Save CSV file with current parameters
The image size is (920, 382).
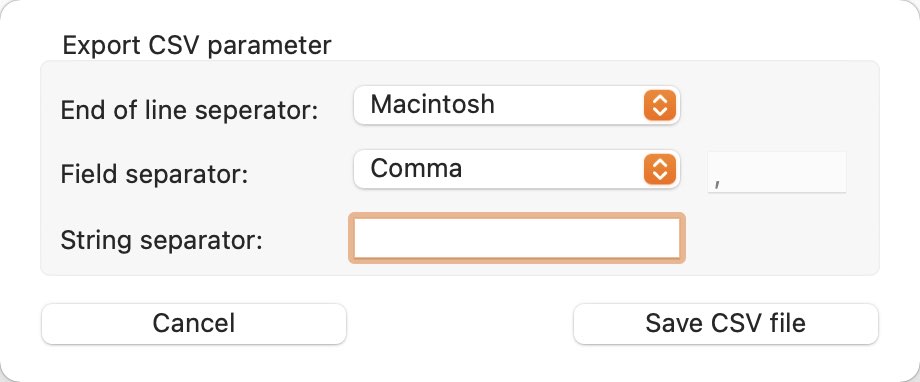725,323
